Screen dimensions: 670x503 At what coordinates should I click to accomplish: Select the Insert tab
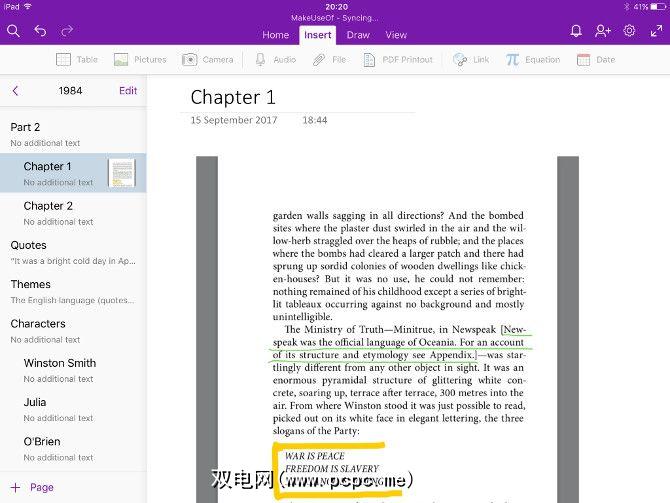tap(317, 35)
